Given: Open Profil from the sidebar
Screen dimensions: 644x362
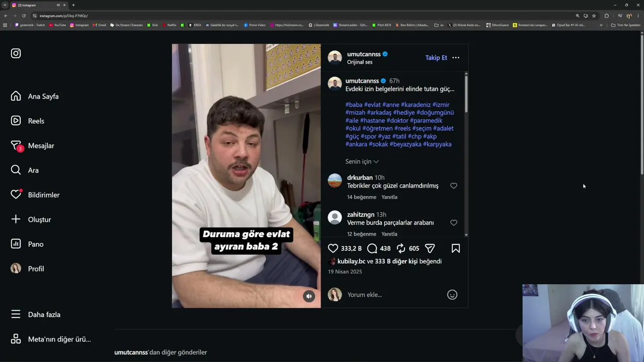Looking at the screenshot, I should coord(28,269).
